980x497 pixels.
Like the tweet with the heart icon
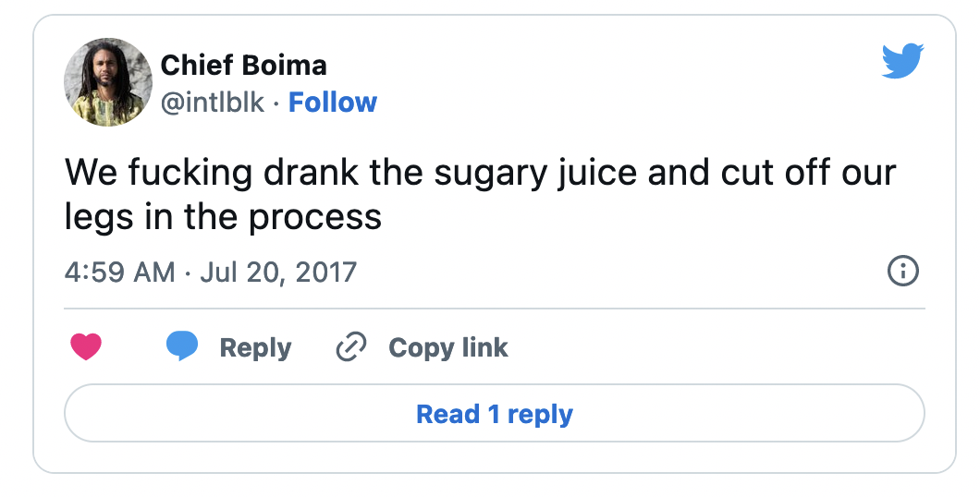pos(86,347)
